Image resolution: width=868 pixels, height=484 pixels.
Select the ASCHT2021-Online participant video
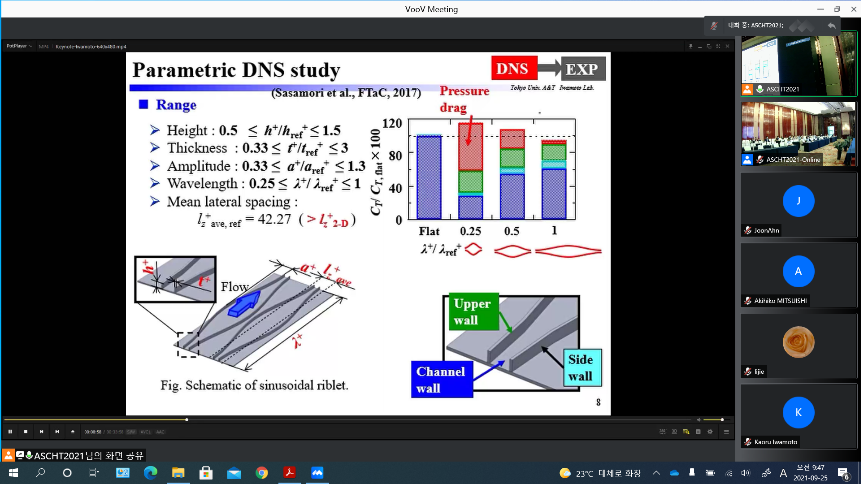[x=798, y=134]
